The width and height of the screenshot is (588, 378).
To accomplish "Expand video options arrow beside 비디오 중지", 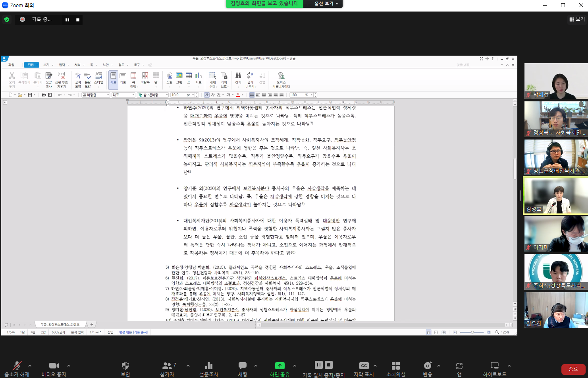I will 69,366.
